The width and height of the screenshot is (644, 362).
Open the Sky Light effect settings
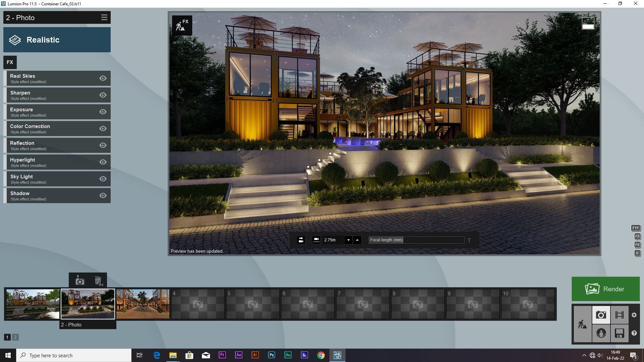[57, 179]
